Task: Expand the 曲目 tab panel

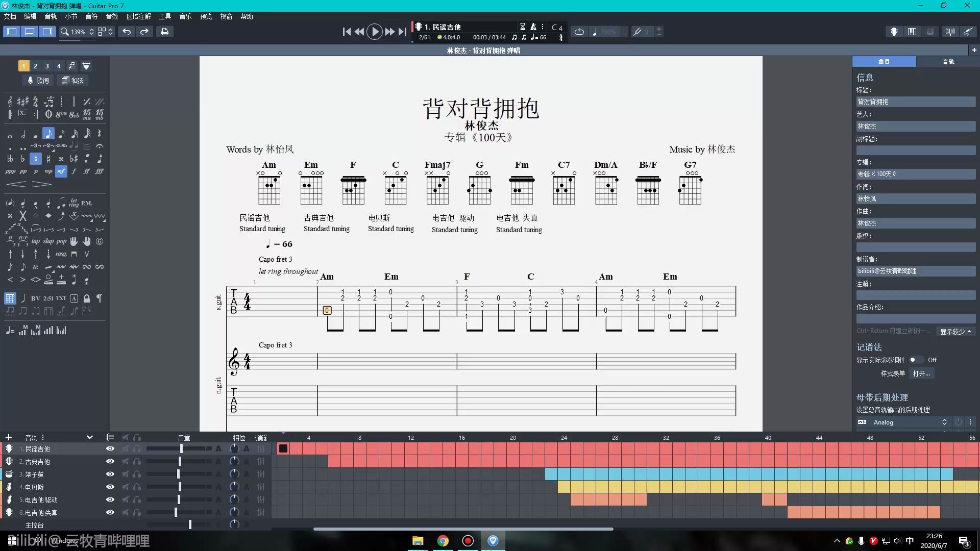Action: coord(883,61)
